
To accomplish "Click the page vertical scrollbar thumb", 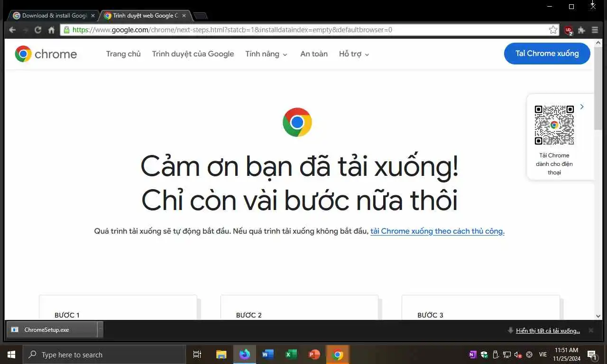I will tap(598, 88).
